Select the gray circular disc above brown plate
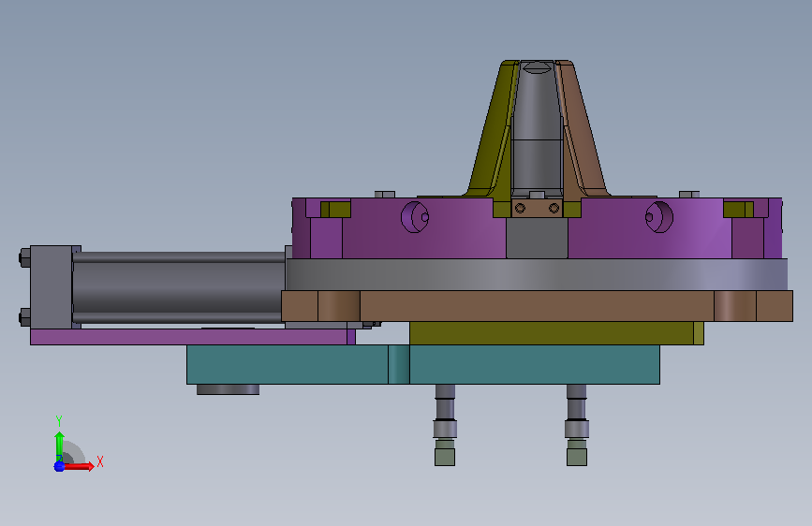 click(537, 274)
